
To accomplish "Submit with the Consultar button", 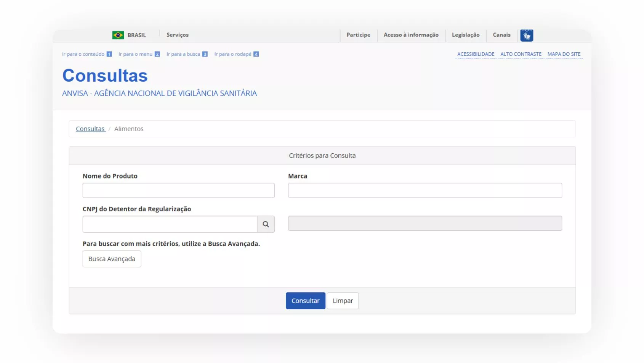I will [306, 301].
